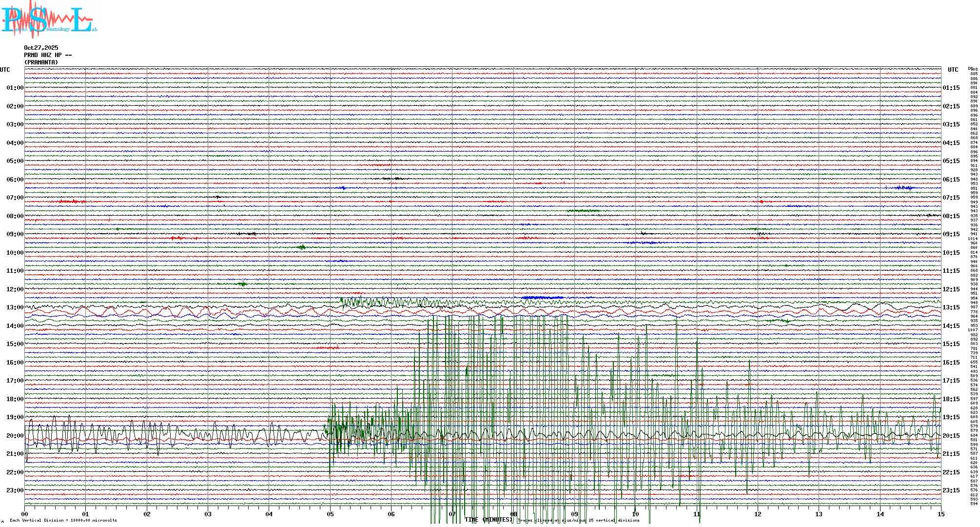Select the 01:00 hour label on the left axis
The height and width of the screenshot is (527, 980).
coord(15,88)
